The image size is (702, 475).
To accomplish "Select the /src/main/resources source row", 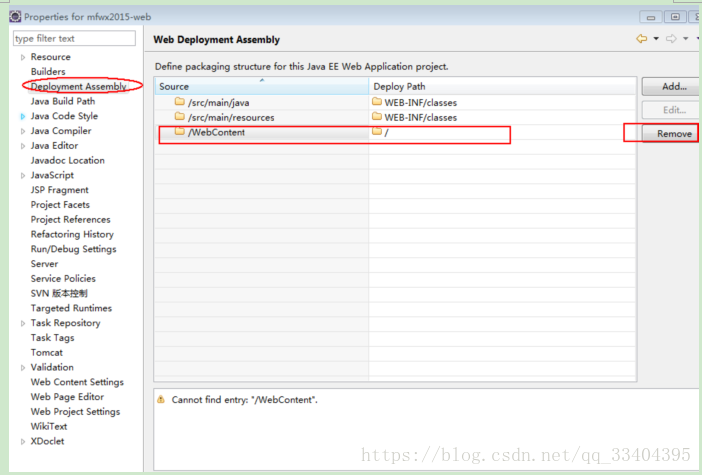I will pos(261,117).
